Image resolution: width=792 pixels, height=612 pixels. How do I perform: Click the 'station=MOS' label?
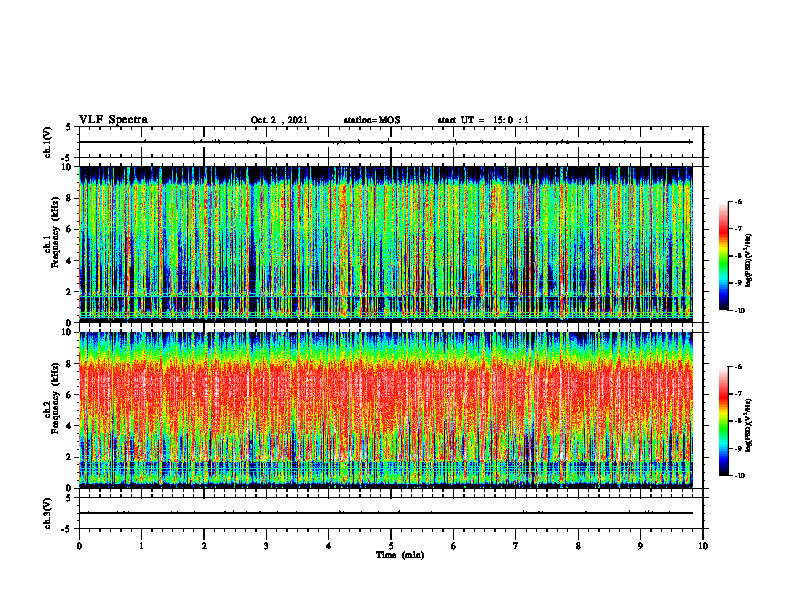coord(372,120)
